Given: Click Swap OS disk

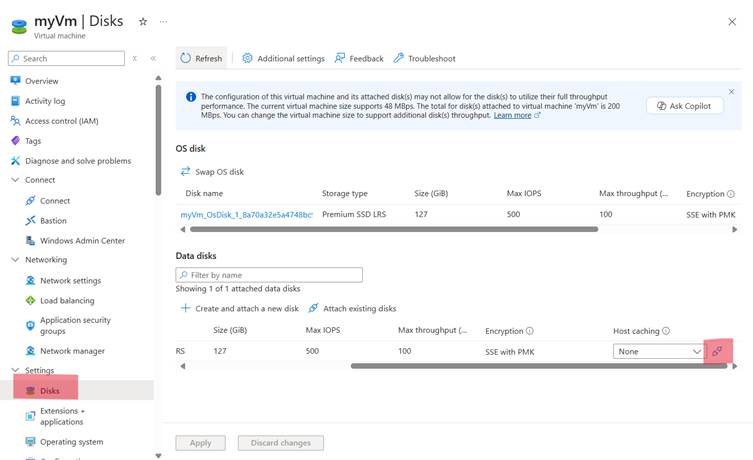Looking at the screenshot, I should (x=212, y=171).
